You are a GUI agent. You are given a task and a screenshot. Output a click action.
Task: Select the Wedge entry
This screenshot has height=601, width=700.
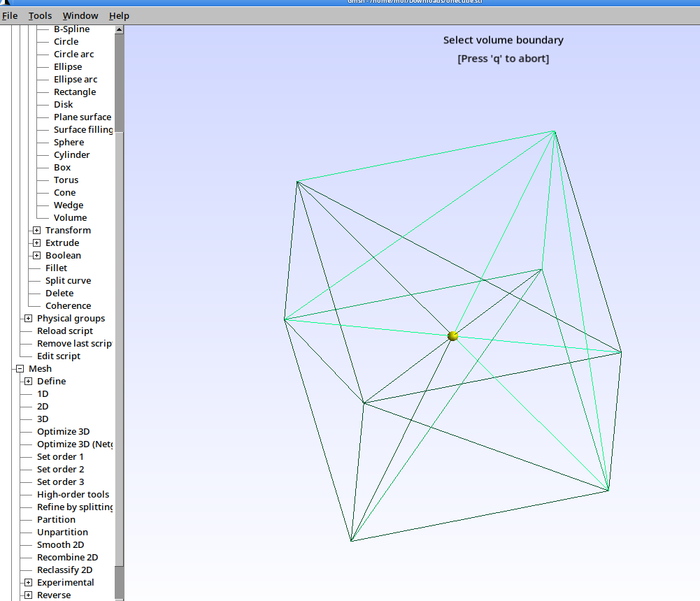[69, 205]
